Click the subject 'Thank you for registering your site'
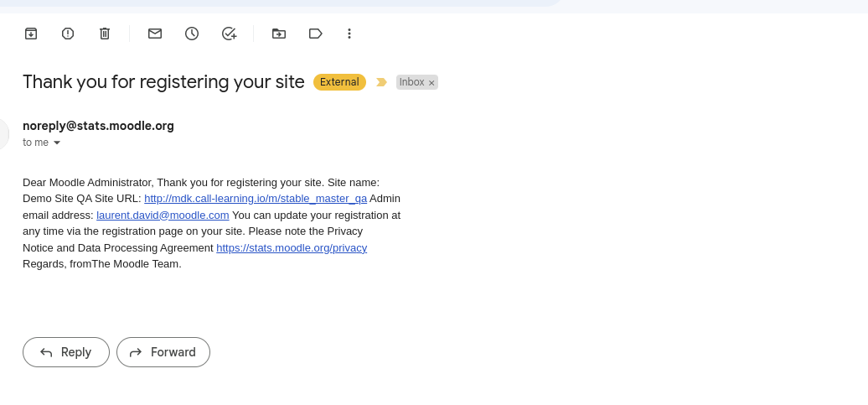This screenshot has height=405, width=868. [164, 82]
